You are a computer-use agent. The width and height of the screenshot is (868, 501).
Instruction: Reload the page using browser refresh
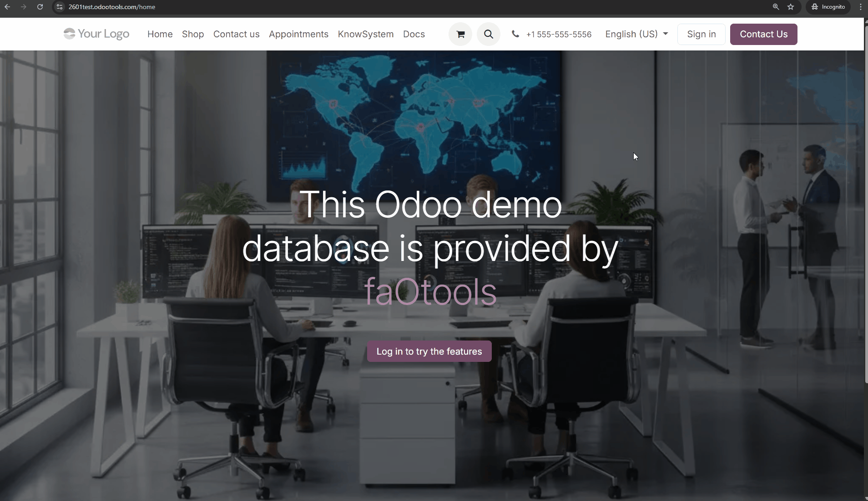40,7
